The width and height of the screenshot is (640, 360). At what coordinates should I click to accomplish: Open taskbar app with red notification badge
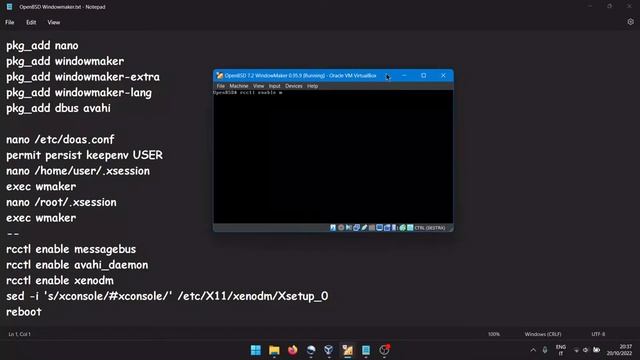pos(384,350)
